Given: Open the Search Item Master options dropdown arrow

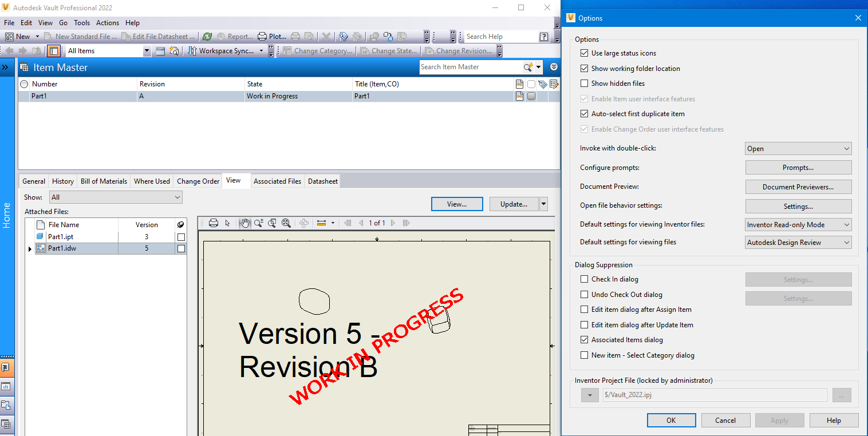Looking at the screenshot, I should [x=539, y=67].
